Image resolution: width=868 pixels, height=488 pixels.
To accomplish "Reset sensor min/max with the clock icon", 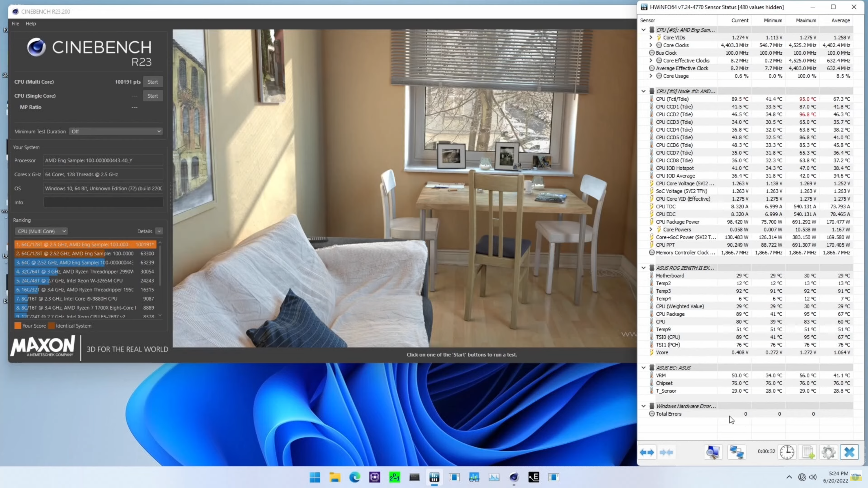I will [787, 452].
